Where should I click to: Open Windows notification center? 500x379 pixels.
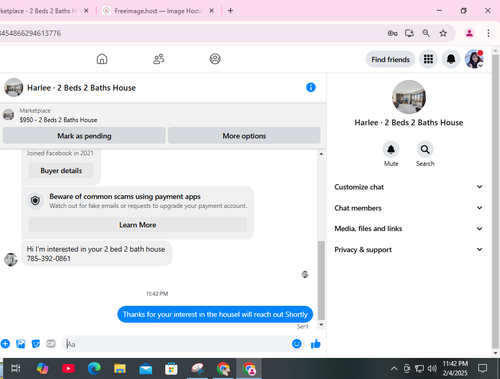[482, 368]
